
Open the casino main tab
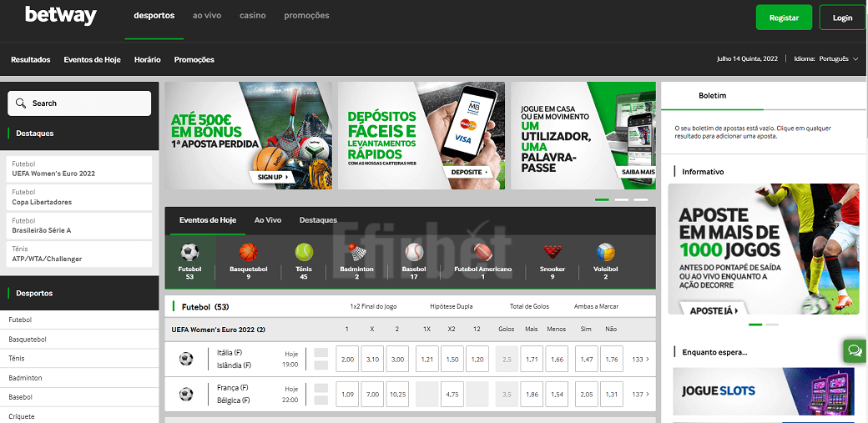click(x=252, y=16)
